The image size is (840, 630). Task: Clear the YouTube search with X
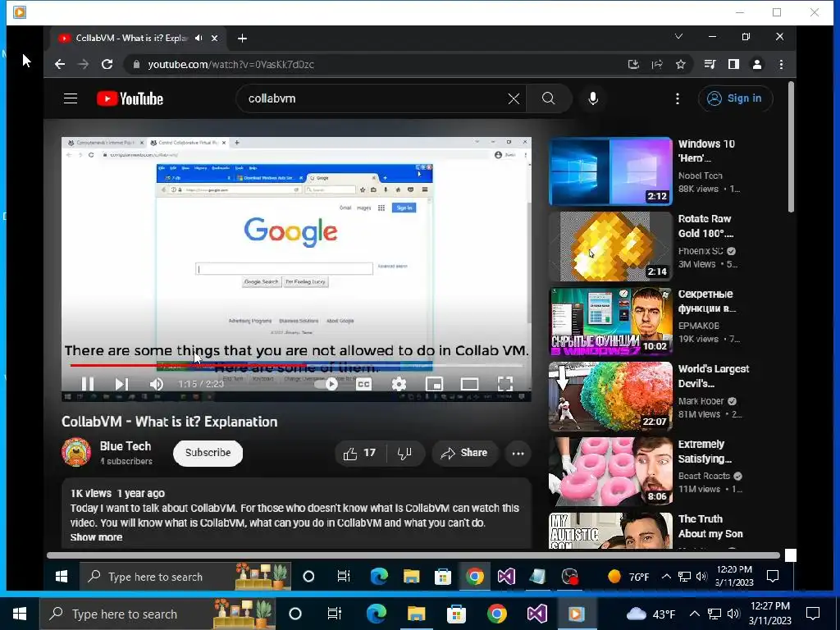click(x=514, y=98)
